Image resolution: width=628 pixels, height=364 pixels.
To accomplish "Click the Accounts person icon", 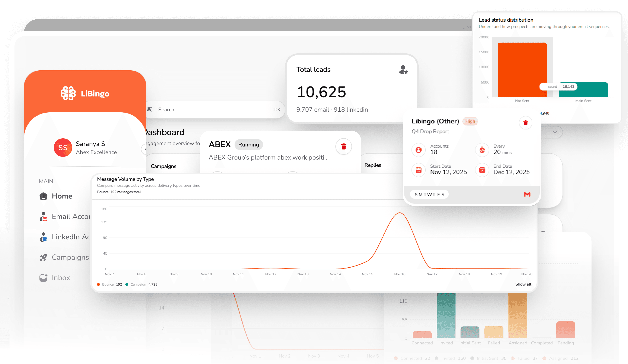I will pos(418,150).
